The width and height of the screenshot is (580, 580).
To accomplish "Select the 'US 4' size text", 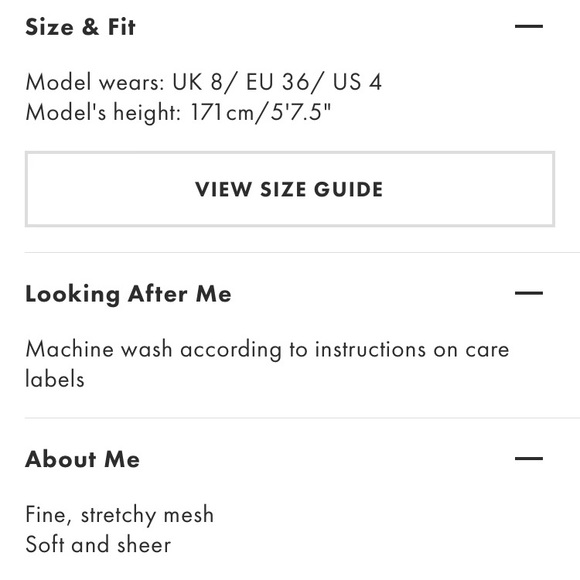I will coord(357,82).
